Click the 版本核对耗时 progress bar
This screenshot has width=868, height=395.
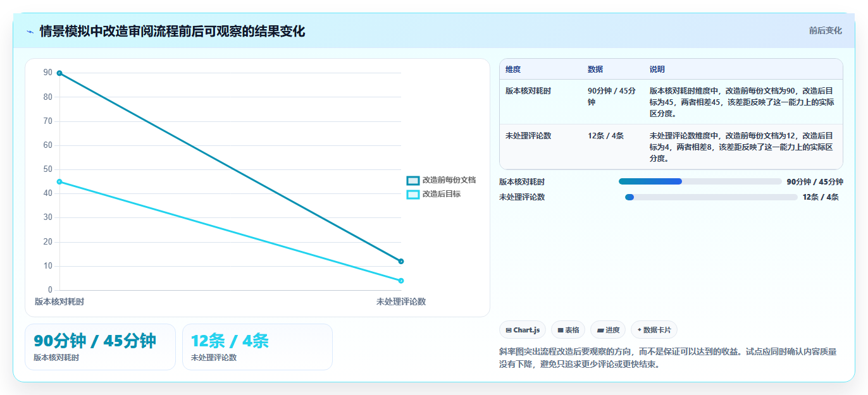point(700,181)
